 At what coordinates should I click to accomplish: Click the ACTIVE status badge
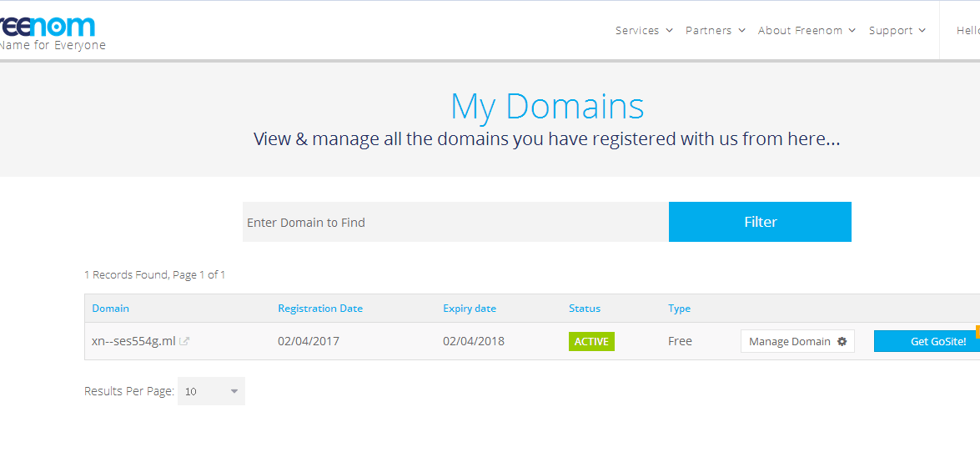tap(591, 341)
